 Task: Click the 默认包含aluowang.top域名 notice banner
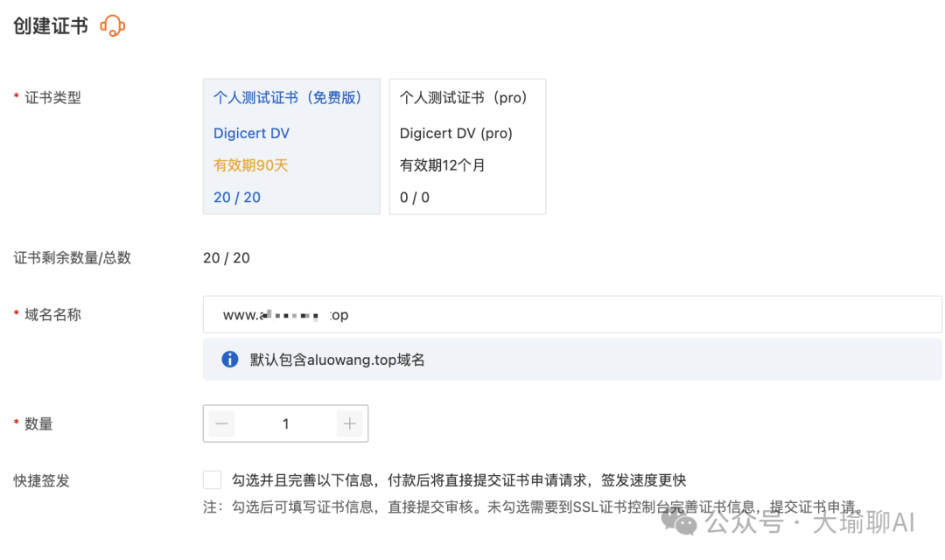coord(572,360)
